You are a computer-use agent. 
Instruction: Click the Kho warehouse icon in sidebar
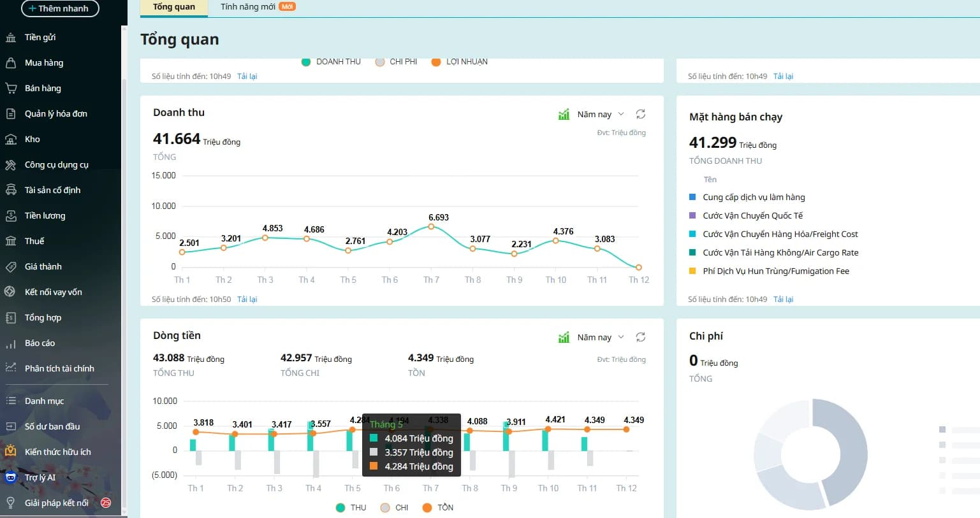coord(11,139)
